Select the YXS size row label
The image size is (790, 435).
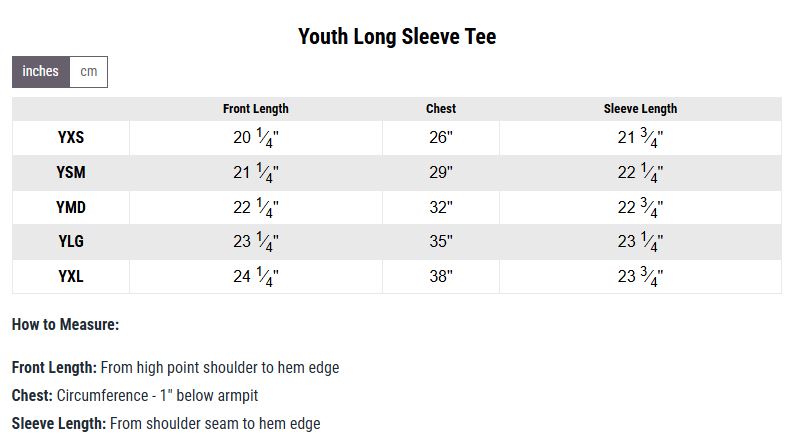pyautogui.click(x=71, y=138)
